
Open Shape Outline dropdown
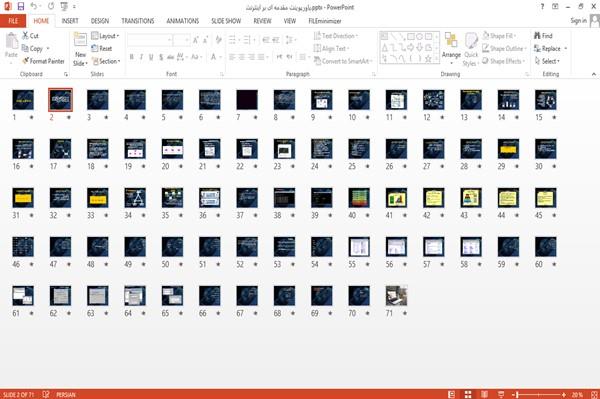[504, 48]
